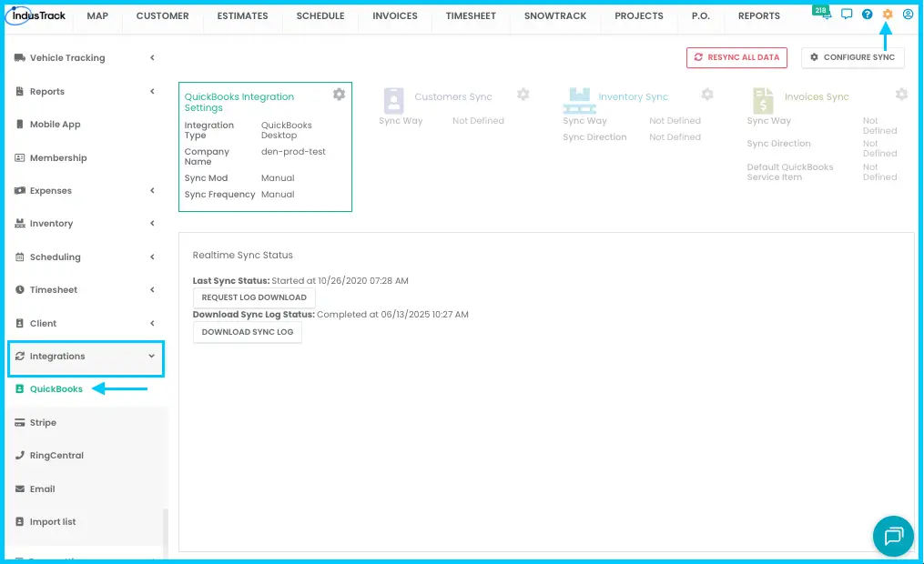The height and width of the screenshot is (564, 924).
Task: Click the Realtime Sync Status heading
Action: tap(243, 255)
